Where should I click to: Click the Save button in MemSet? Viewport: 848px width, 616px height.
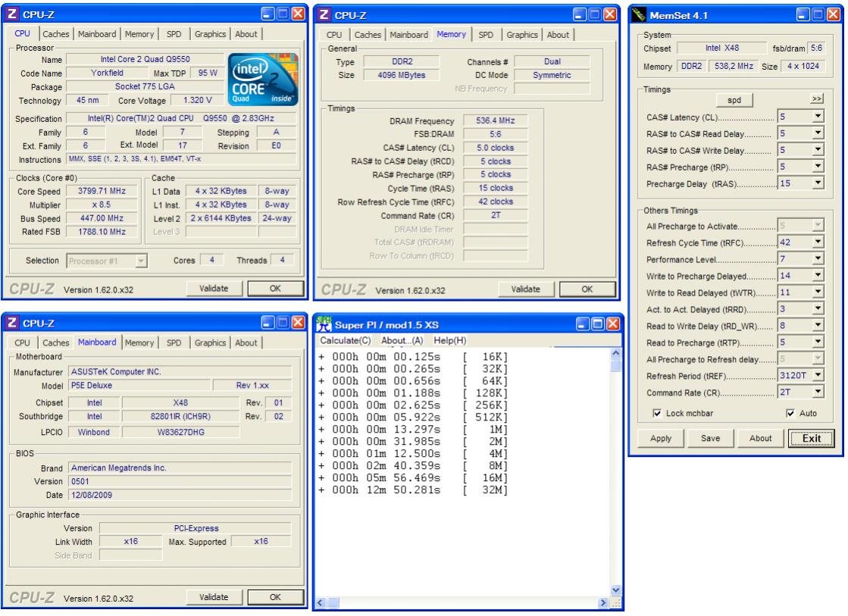tap(710, 439)
